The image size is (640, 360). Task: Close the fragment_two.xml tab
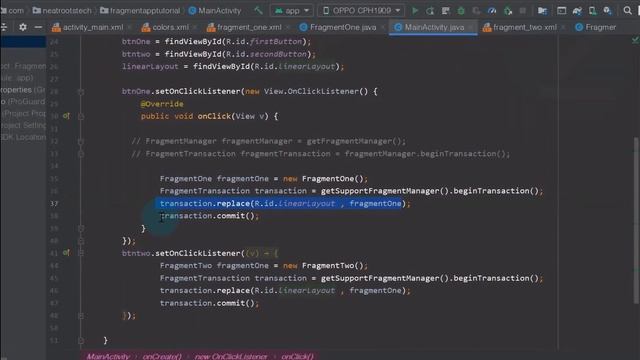[x=563, y=27]
